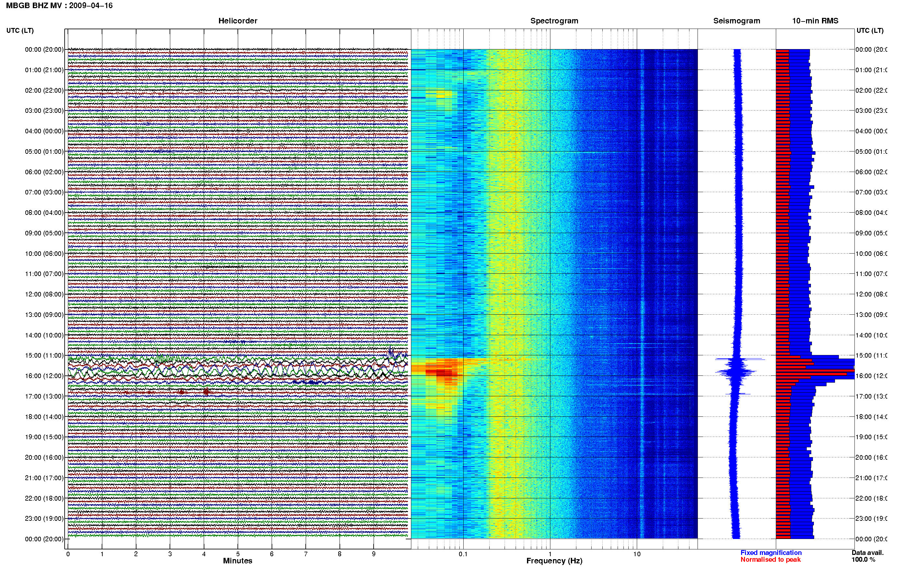
Task: Click the left 01:00 (21:00) time label
Action: [x=44, y=70]
